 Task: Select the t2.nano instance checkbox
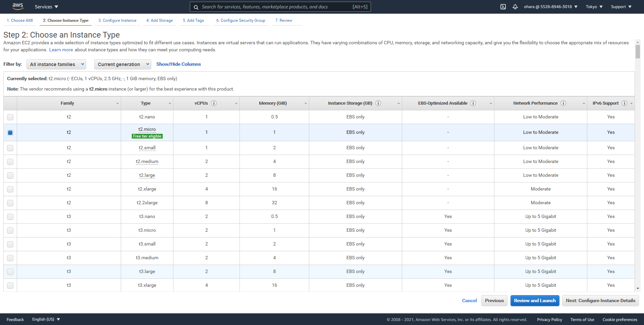10,117
